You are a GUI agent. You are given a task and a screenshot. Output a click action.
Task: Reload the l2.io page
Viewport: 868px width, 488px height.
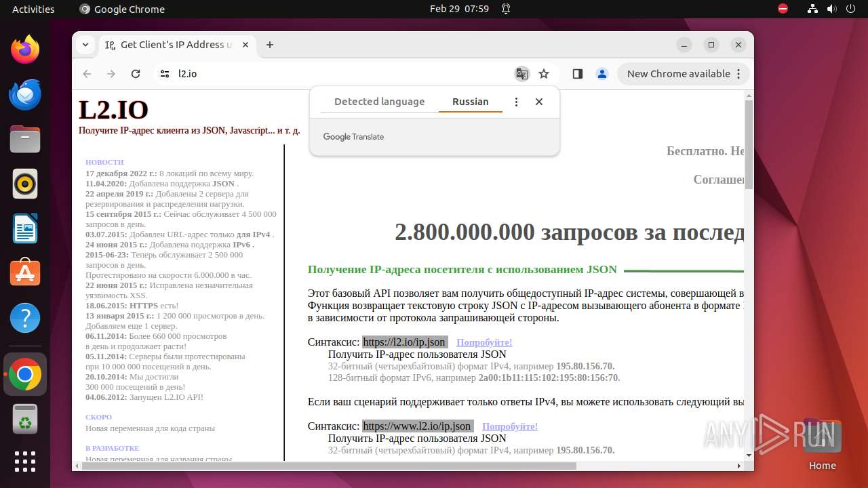pos(136,74)
